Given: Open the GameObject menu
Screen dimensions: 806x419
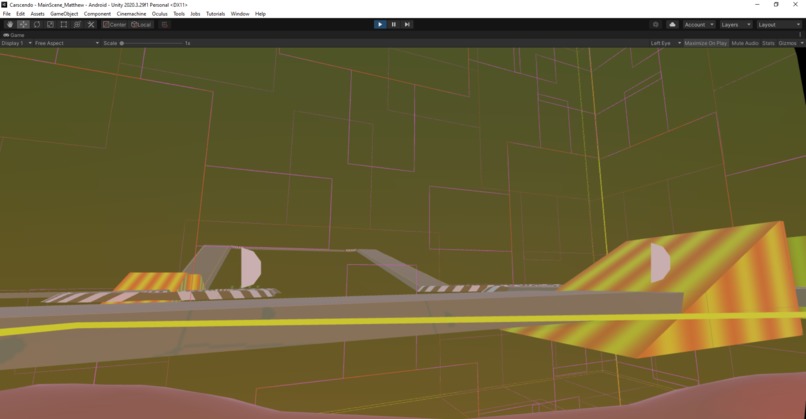Looking at the screenshot, I should pyautogui.click(x=64, y=14).
